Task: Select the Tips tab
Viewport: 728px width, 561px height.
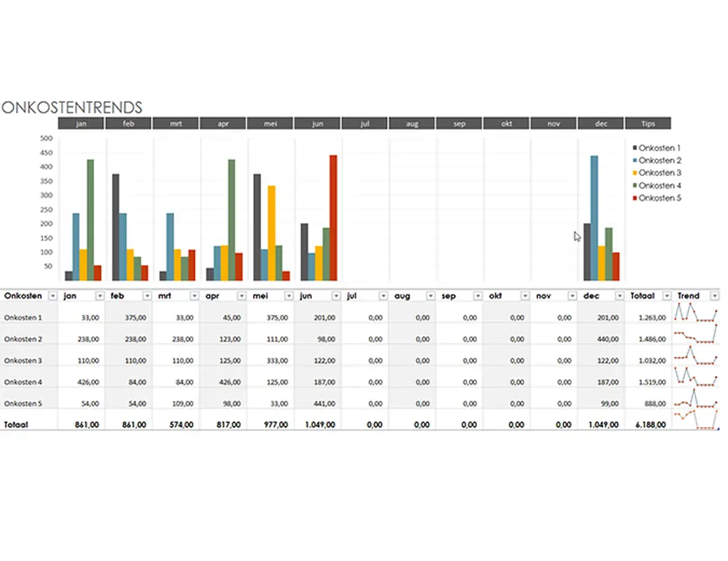Action: (647, 123)
